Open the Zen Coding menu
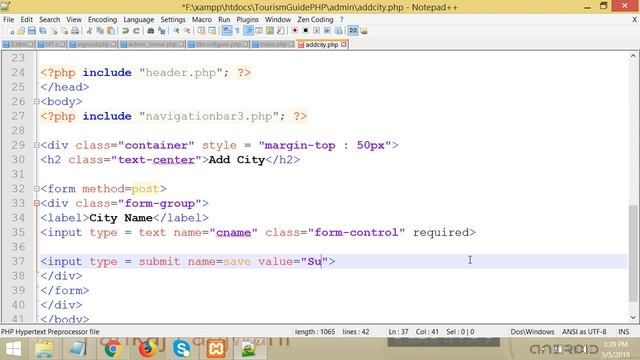The height and width of the screenshot is (360, 640). 315,20
